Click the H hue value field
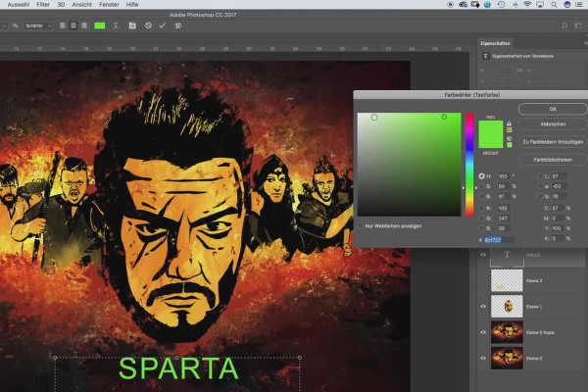Image resolution: width=588 pixels, height=392 pixels. point(504,176)
